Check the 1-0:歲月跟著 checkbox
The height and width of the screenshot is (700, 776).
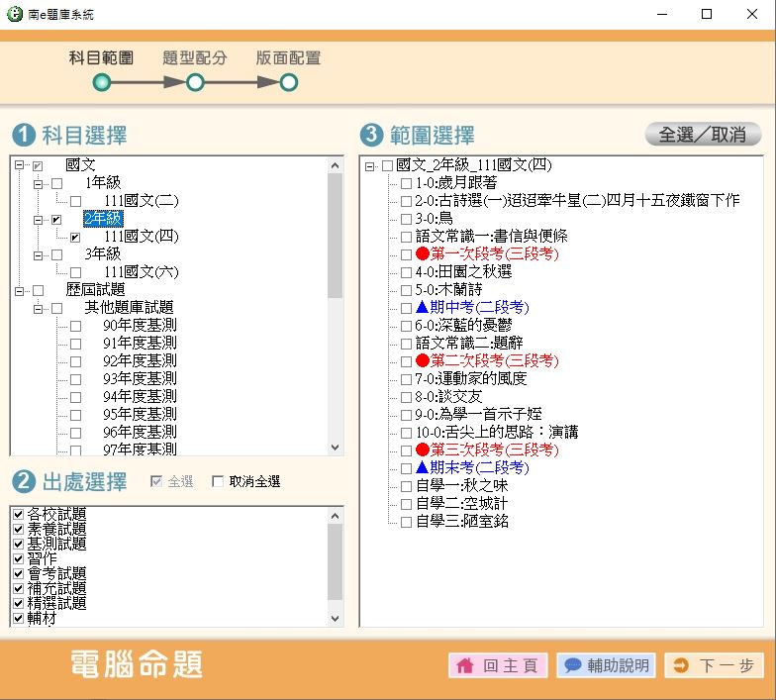pyautogui.click(x=406, y=184)
